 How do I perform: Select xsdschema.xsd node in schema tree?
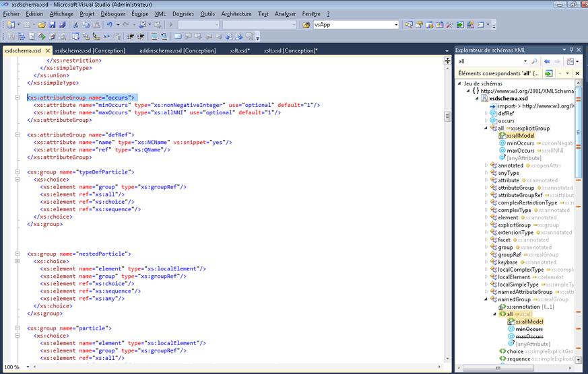coord(508,98)
